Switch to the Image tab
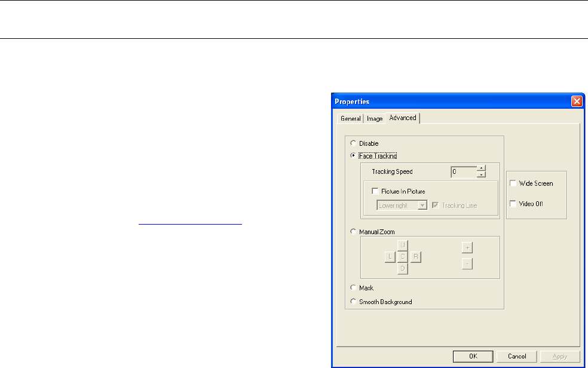588x368 pixels. click(x=375, y=118)
